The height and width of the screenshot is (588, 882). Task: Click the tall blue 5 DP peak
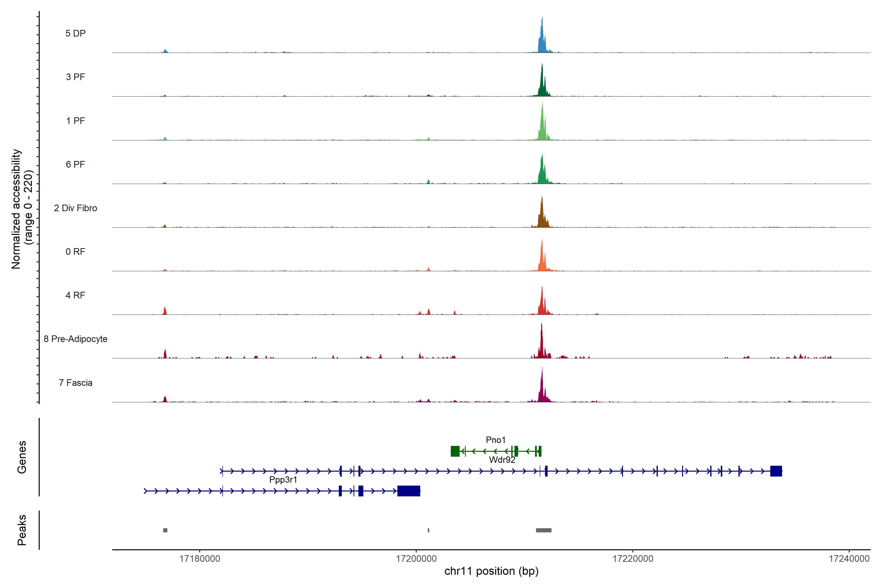(542, 39)
